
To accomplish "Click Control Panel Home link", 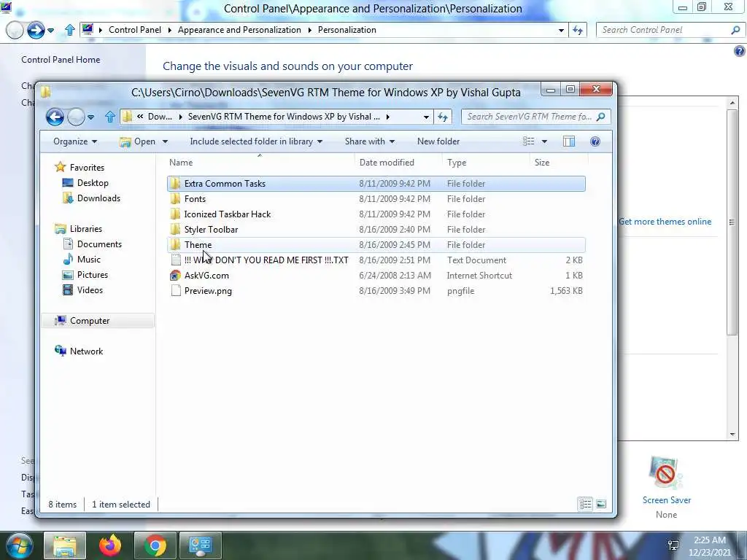I will pyautogui.click(x=61, y=60).
